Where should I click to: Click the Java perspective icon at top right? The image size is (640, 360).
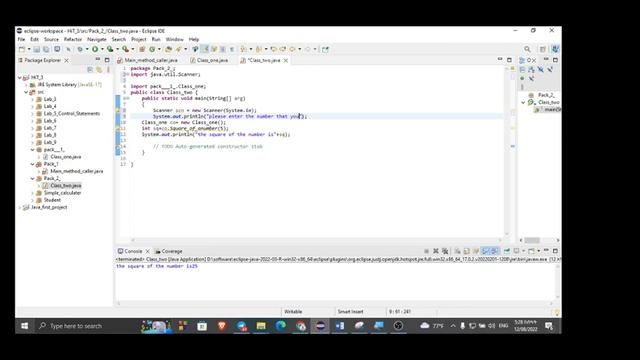[555, 49]
